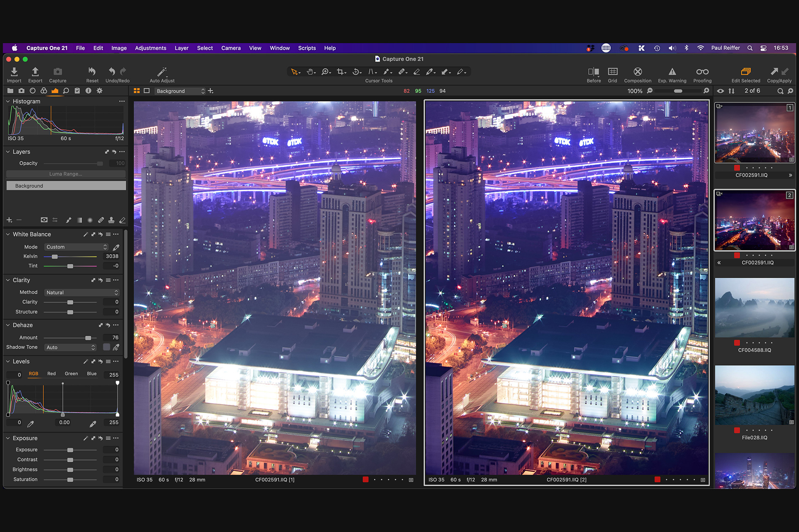Select the Rotate straighten cursor tool
Viewport: 799px width, 532px height.
click(x=357, y=72)
